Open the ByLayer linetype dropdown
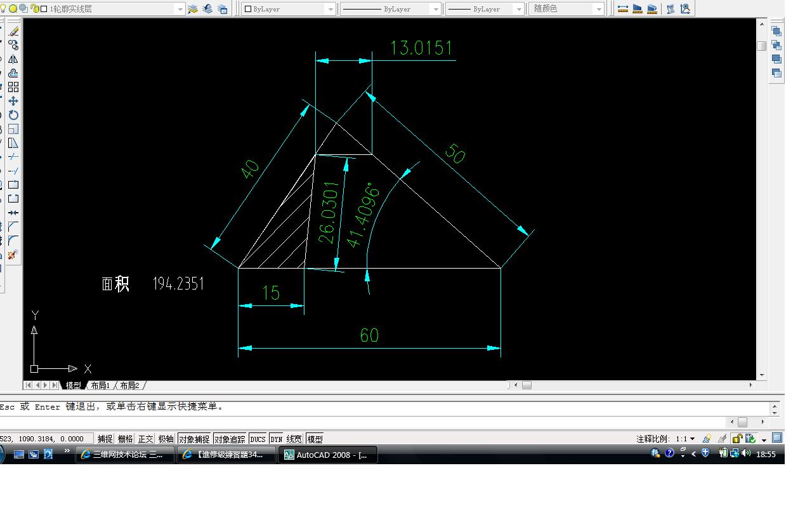Screen dimensions: 812x508 [435, 9]
